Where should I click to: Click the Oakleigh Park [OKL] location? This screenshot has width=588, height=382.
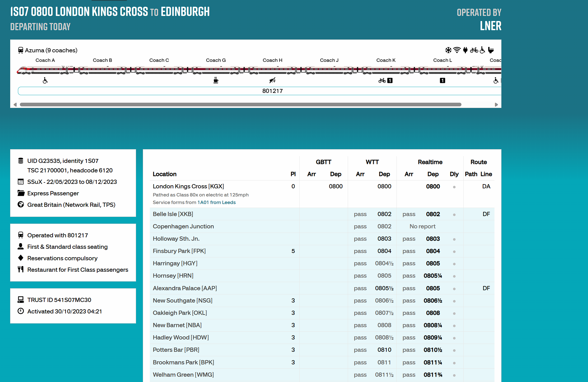(x=180, y=313)
